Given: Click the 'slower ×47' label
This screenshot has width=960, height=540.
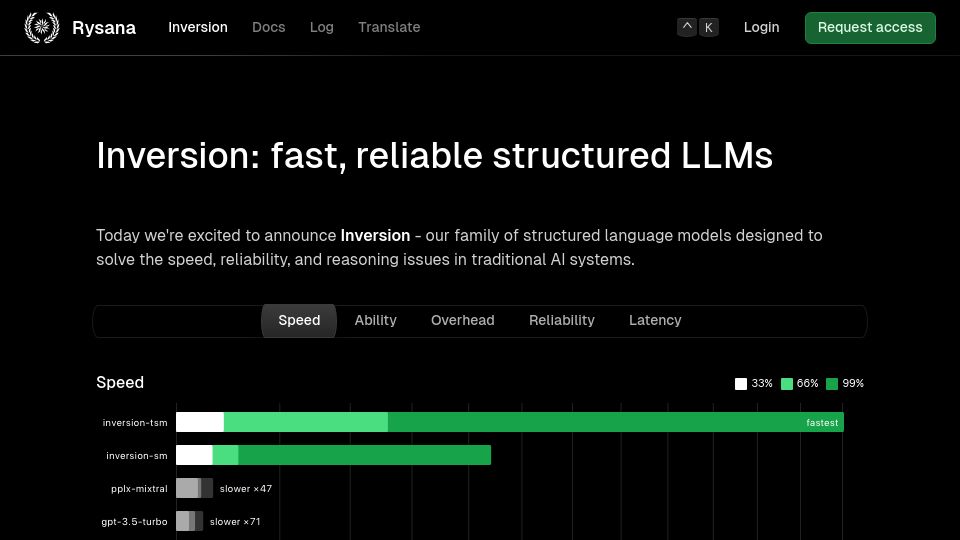Looking at the screenshot, I should 246,489.
